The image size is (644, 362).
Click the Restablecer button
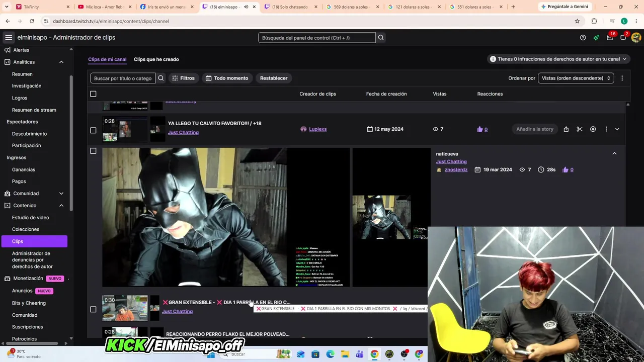click(274, 78)
